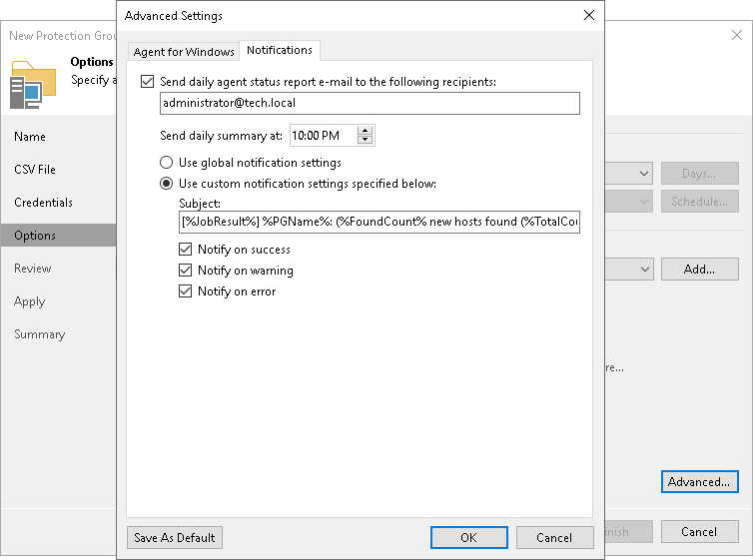Increase the daily summary time

[x=365, y=131]
